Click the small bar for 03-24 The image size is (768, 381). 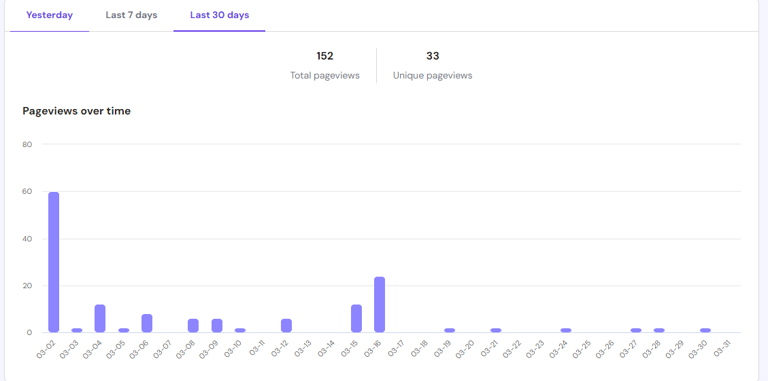click(566, 330)
